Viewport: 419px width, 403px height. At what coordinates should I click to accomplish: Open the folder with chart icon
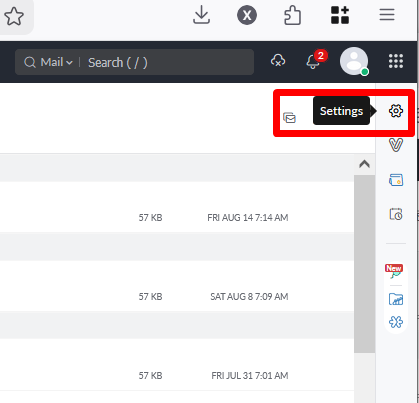click(x=396, y=299)
